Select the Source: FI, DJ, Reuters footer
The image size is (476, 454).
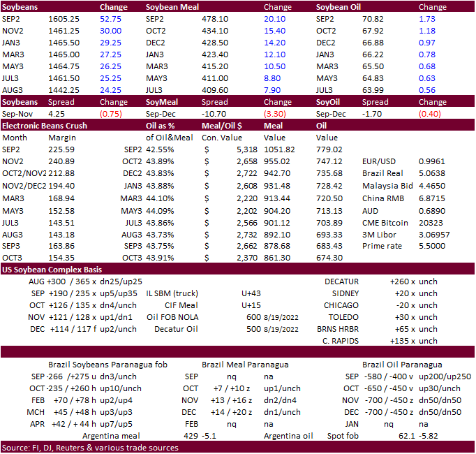click(90, 447)
